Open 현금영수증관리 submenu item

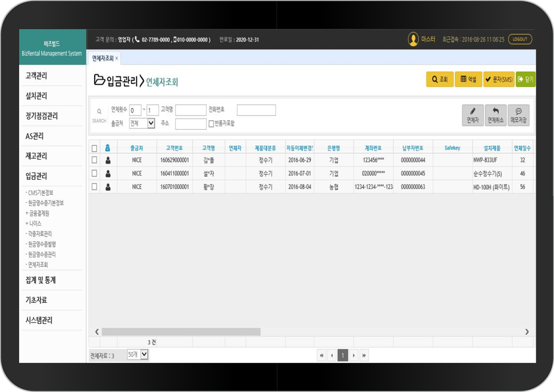(x=41, y=254)
